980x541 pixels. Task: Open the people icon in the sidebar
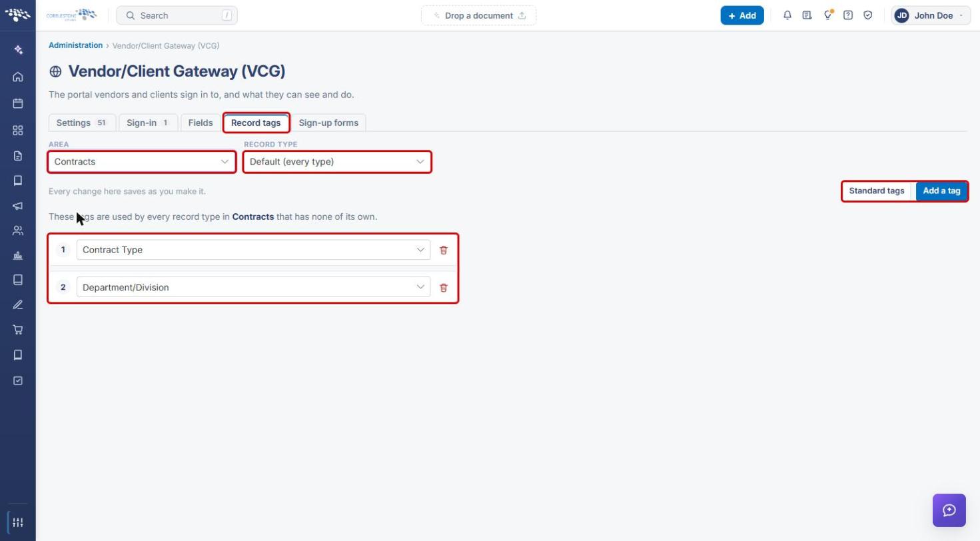click(x=18, y=231)
